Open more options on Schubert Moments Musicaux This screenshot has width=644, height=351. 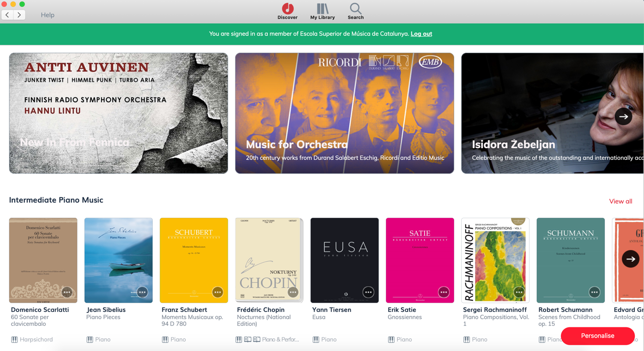pos(218,292)
